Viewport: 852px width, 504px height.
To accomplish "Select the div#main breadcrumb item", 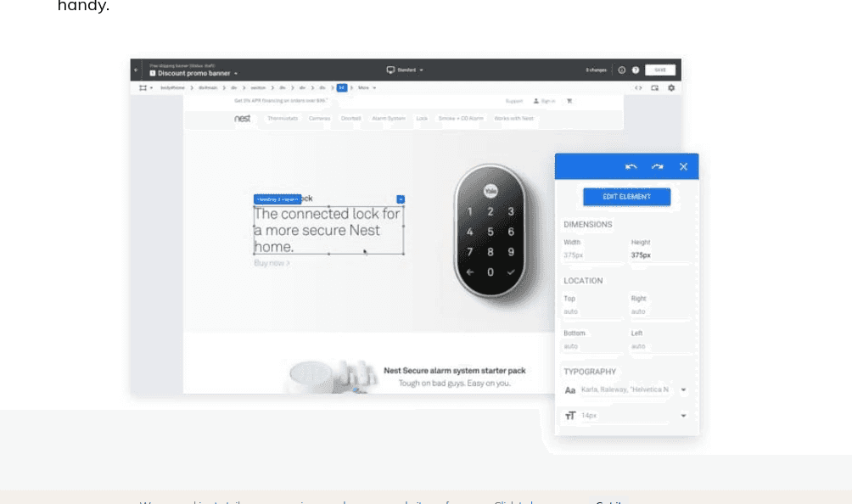I will tap(208, 88).
